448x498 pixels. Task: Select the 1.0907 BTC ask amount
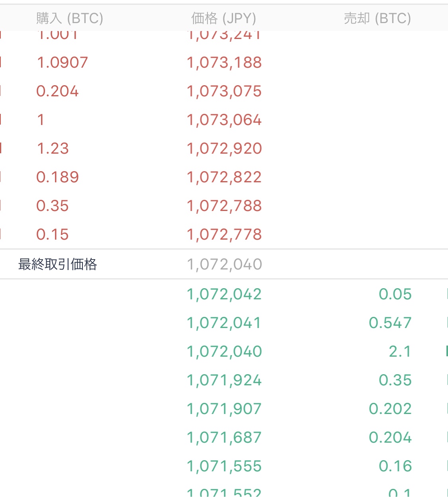(x=63, y=62)
